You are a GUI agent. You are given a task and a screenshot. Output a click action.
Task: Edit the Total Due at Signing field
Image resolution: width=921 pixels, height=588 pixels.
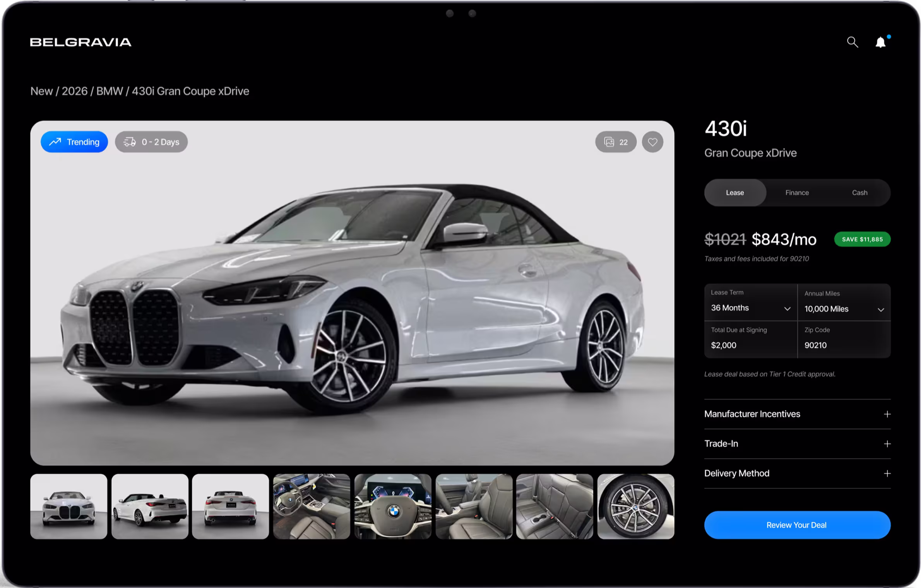click(x=751, y=339)
